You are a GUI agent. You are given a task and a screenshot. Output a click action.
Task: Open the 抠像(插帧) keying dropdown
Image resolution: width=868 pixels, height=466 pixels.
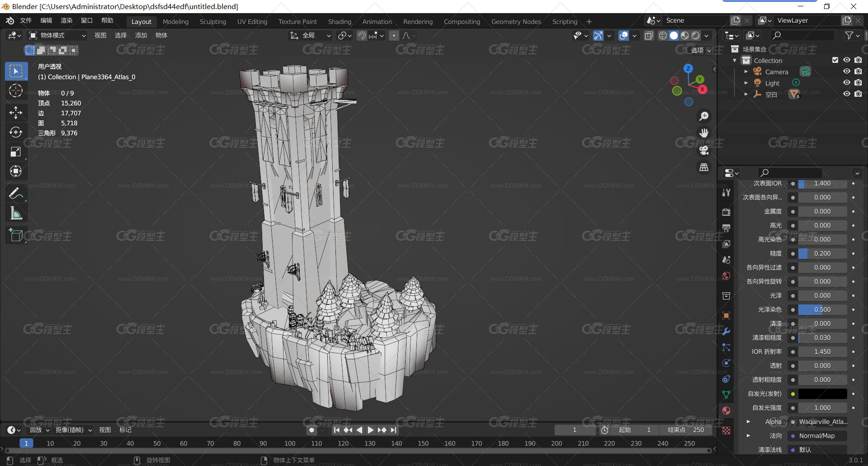coord(74,430)
